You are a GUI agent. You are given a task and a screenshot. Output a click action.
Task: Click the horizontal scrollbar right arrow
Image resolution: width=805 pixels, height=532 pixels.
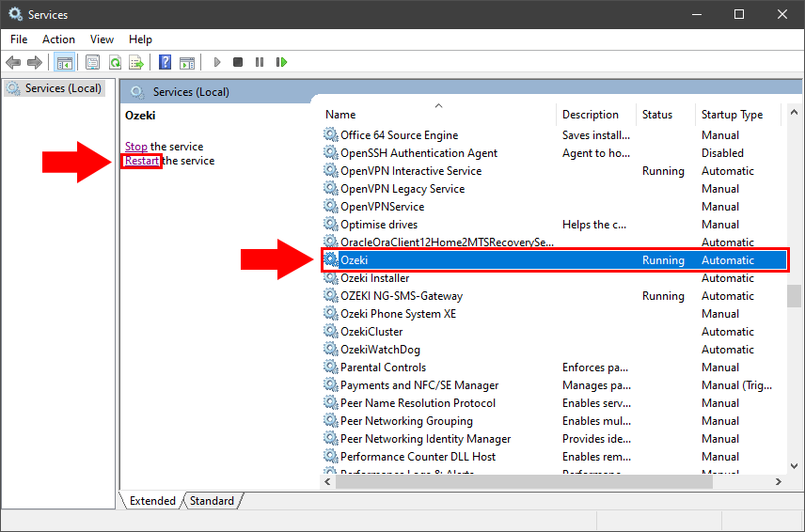(x=779, y=482)
